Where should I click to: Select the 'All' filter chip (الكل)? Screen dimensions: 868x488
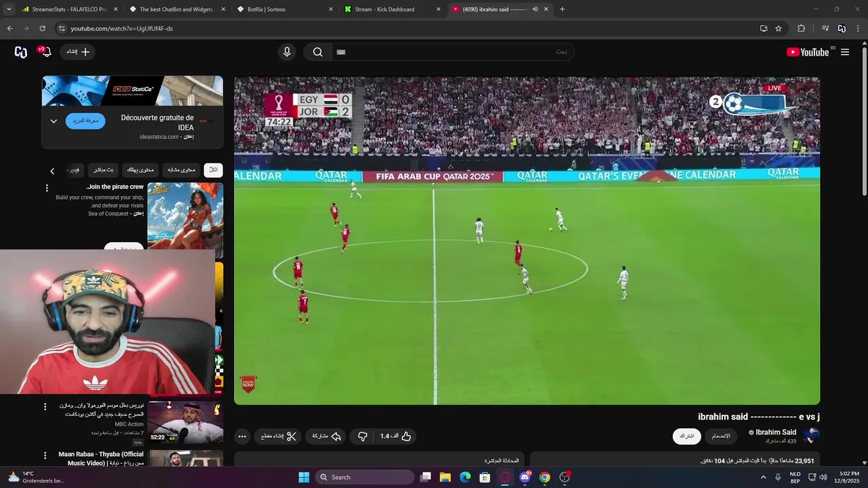(213, 170)
